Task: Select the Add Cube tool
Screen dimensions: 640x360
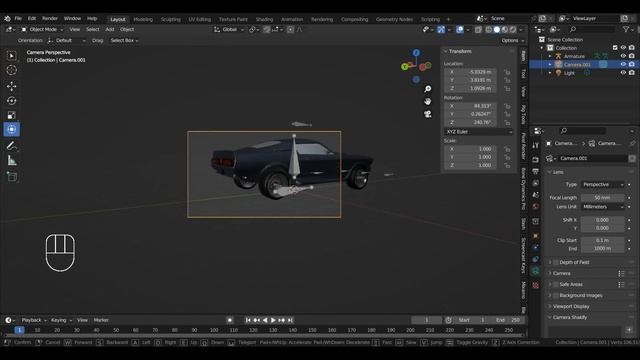Action: 11,176
